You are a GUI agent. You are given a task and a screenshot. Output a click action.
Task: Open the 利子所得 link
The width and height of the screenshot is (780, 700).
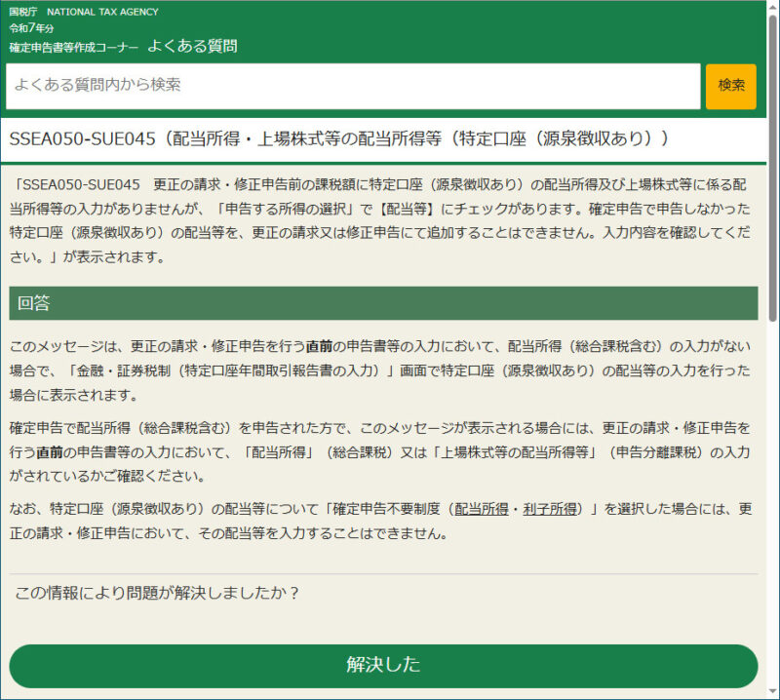pos(552,509)
